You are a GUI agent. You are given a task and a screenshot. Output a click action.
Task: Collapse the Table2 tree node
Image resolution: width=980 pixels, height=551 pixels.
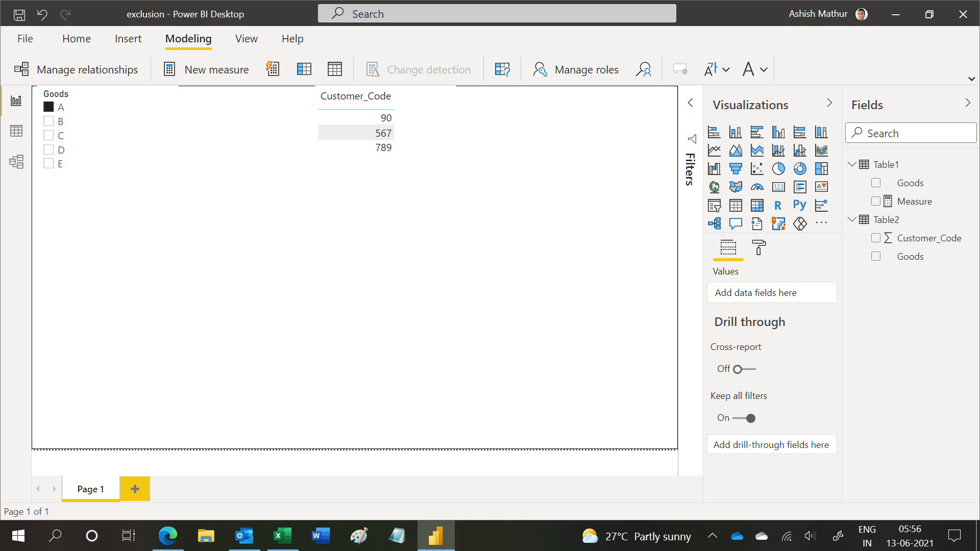(852, 219)
